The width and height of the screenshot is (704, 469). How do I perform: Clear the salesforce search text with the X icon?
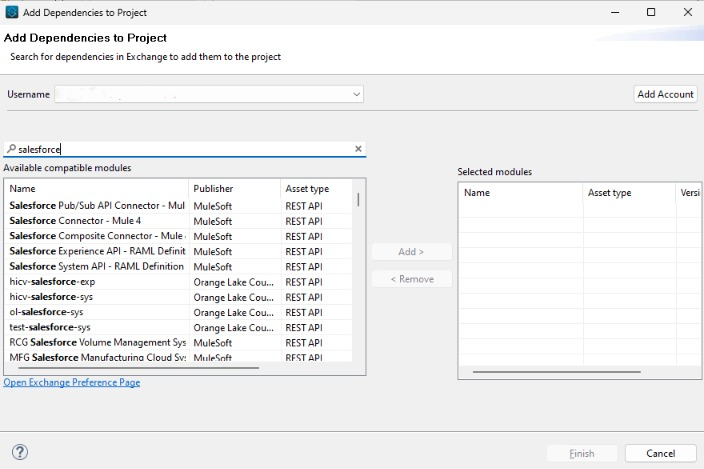point(358,149)
